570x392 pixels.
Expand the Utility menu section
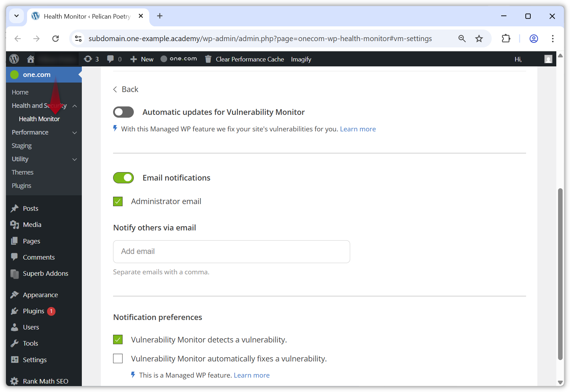[74, 159]
